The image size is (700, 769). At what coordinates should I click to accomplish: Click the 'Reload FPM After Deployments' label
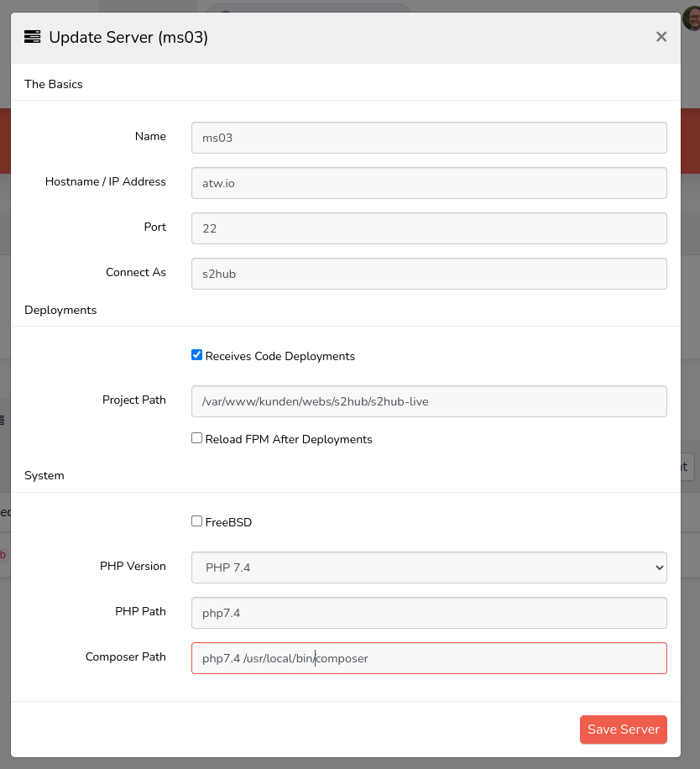[288, 439]
